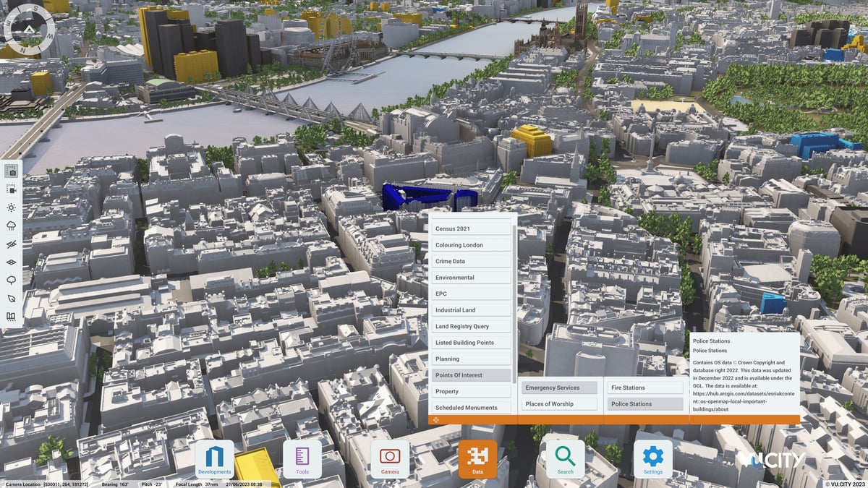
Task: Open the Search panel
Action: click(x=565, y=457)
